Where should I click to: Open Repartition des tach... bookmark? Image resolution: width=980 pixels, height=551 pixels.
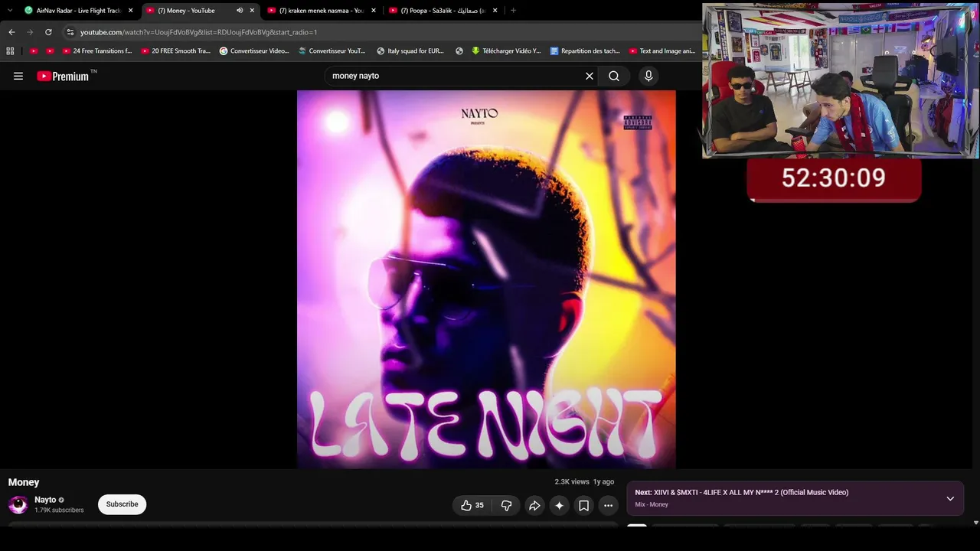tap(585, 51)
